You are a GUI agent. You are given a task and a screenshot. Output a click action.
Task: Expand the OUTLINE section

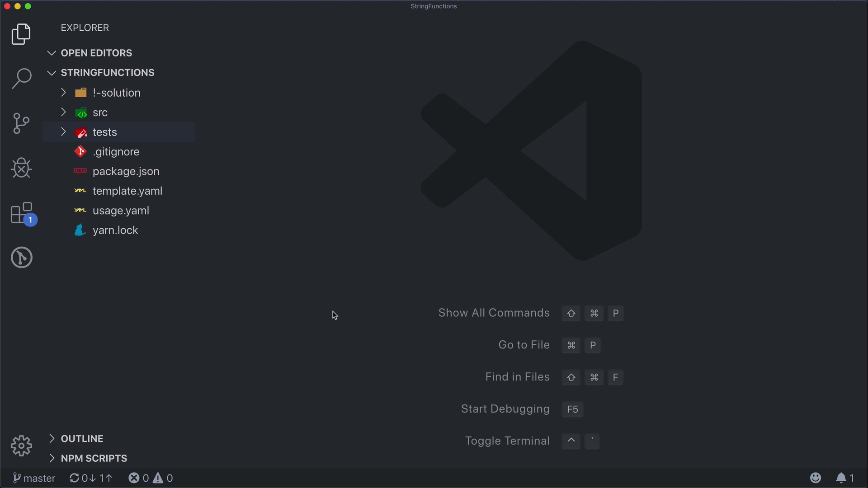(82, 439)
